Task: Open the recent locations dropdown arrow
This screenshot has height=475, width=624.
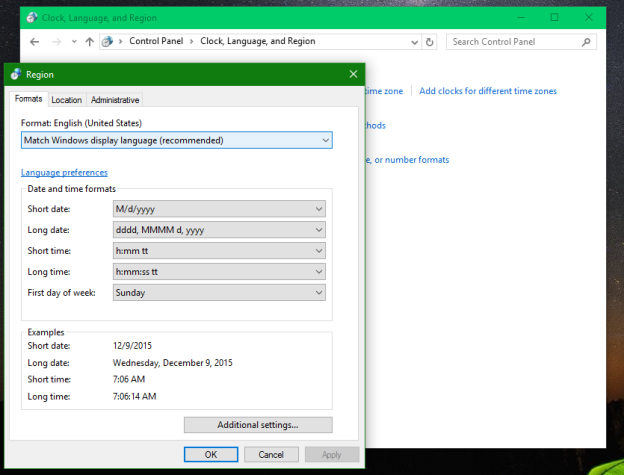Action: (73, 42)
